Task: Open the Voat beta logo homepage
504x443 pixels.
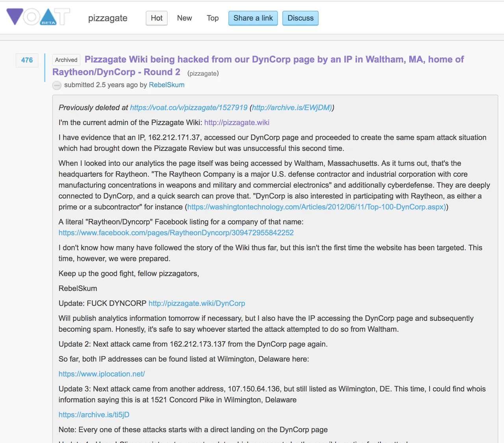Action: (38, 17)
